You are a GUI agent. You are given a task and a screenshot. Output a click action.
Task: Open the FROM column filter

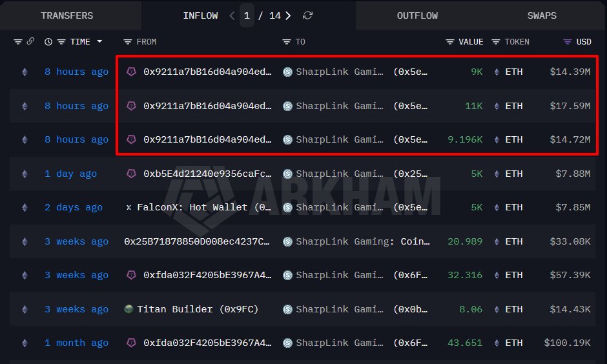coord(128,42)
